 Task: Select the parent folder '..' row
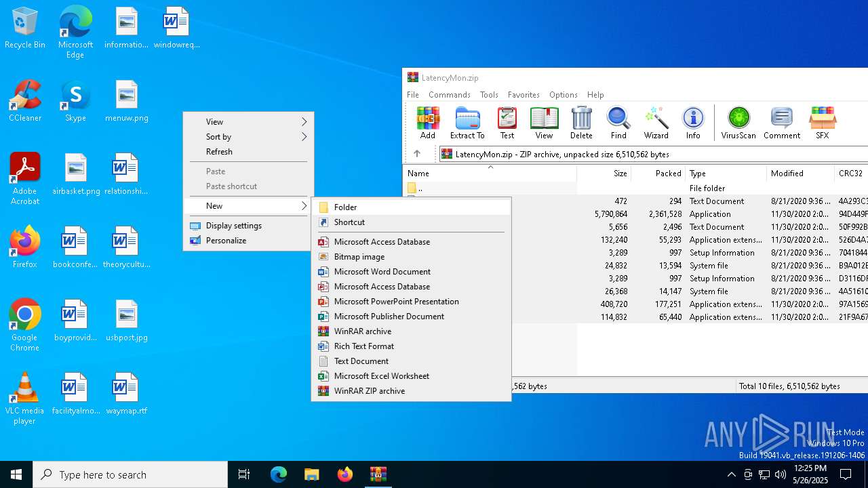635,188
